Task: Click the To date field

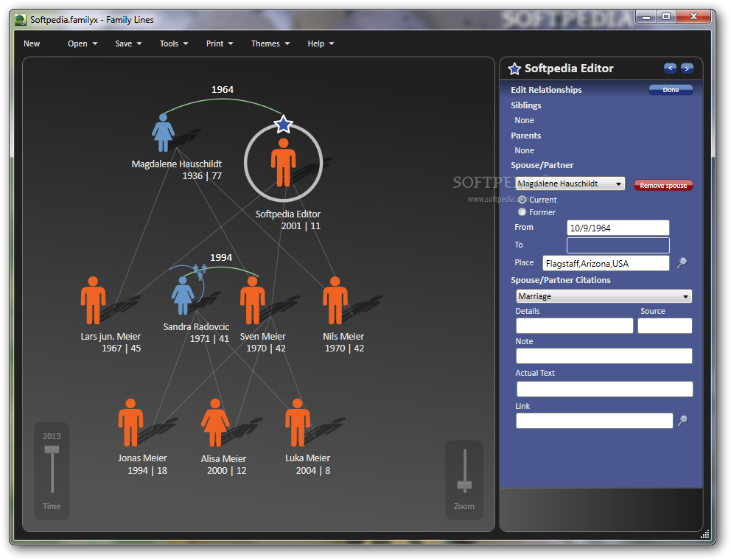Action: tap(618, 245)
